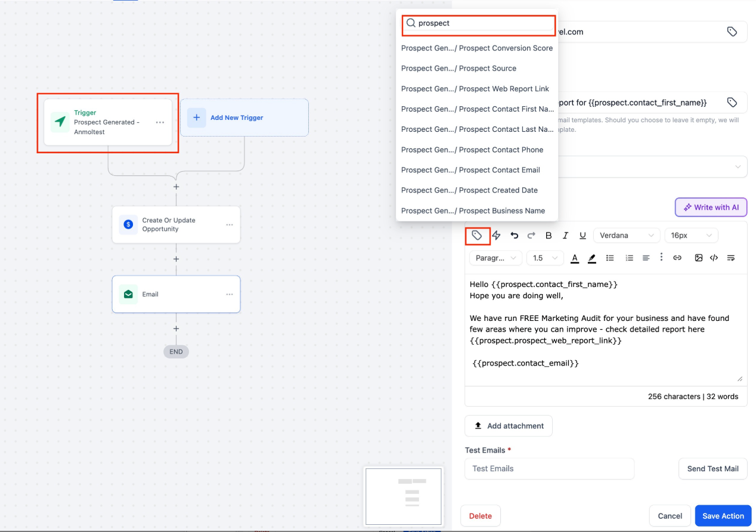Select the Prospect Contact First Name option
This screenshot has width=756, height=532.
(x=477, y=109)
